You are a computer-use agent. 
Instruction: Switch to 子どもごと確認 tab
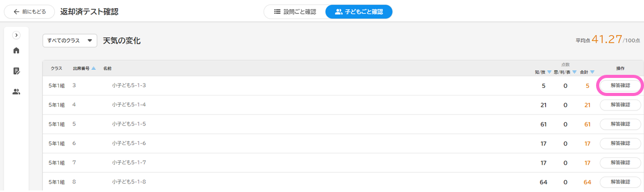pyautogui.click(x=359, y=11)
